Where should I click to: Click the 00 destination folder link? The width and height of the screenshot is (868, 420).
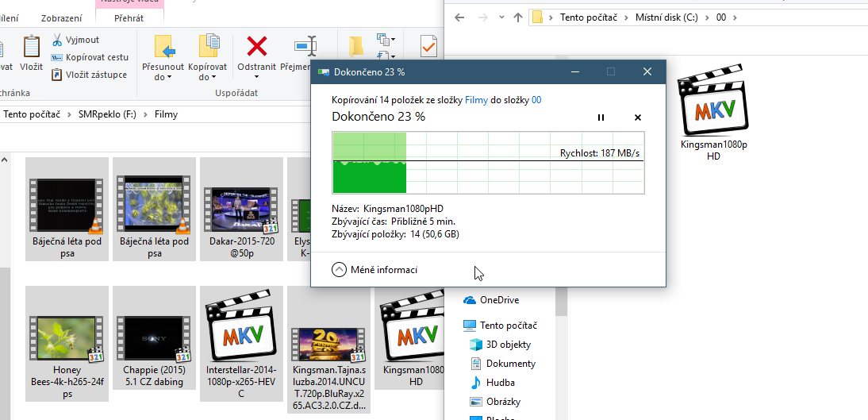pyautogui.click(x=536, y=100)
